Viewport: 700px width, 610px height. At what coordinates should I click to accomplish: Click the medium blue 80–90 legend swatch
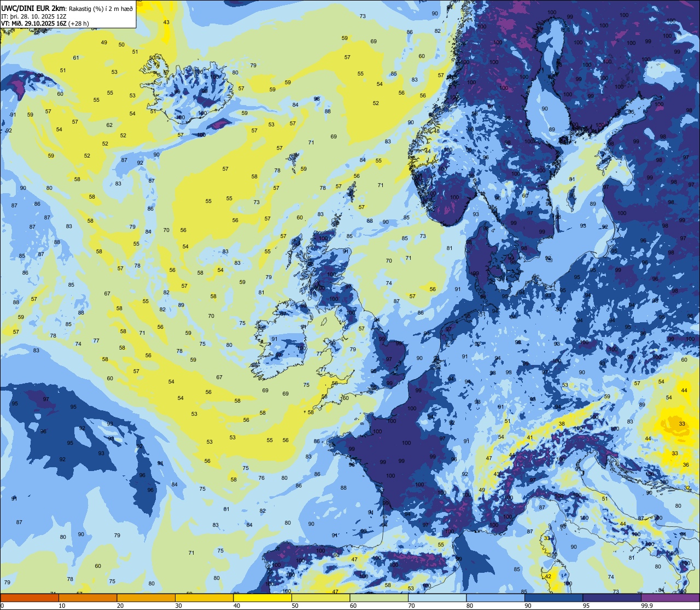(495, 597)
